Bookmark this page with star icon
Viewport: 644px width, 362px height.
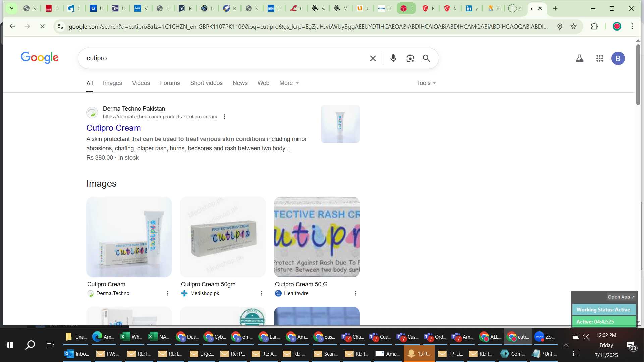tap(573, 26)
